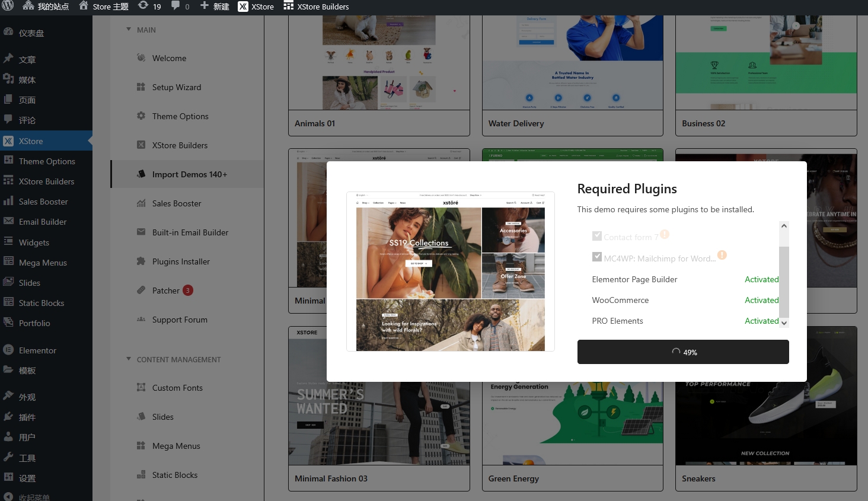Click the updates icon showing 19
Image resolution: width=868 pixels, height=501 pixels.
point(143,6)
